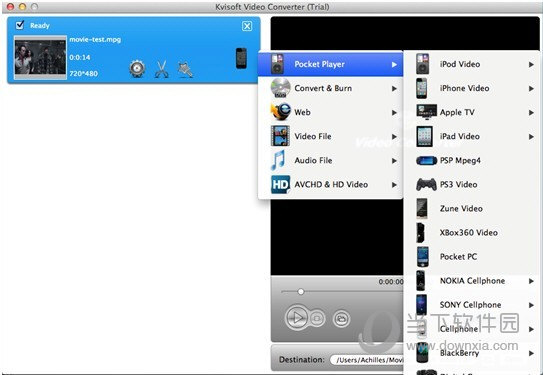This screenshot has width=543, height=375.
Task: Click the SONY phone icon
Action: pyautogui.click(x=422, y=305)
